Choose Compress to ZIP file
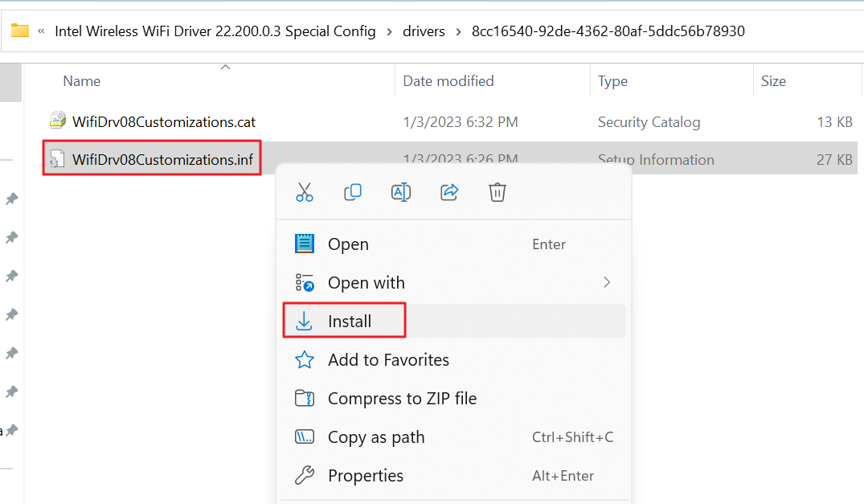Viewport: 864px width, 504px height. tap(402, 399)
